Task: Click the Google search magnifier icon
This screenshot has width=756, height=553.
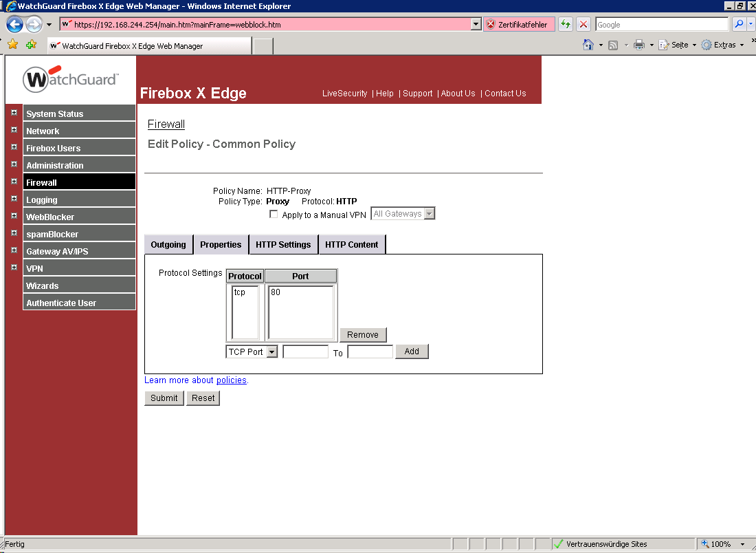Action: 737,24
